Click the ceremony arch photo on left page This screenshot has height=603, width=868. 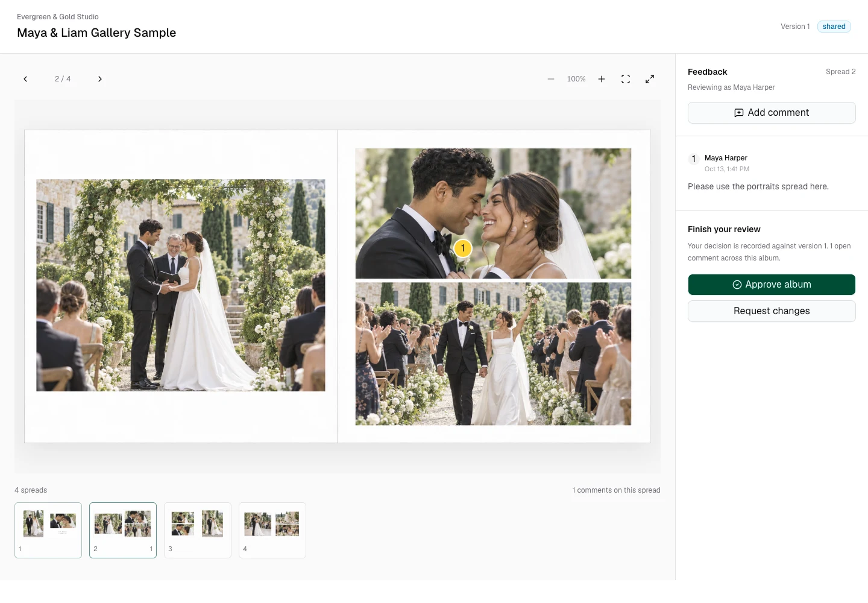pos(181,285)
